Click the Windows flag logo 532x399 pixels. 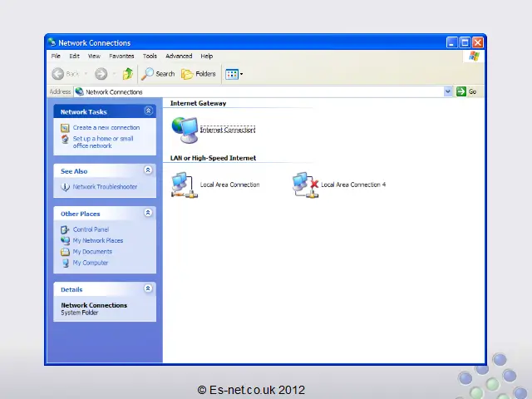tap(474, 56)
